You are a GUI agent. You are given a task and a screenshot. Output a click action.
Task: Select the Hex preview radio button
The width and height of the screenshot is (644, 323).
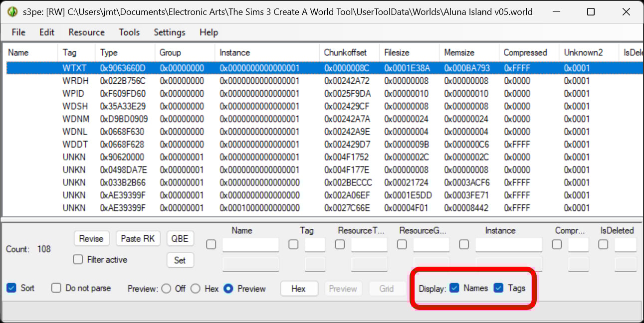pos(196,289)
